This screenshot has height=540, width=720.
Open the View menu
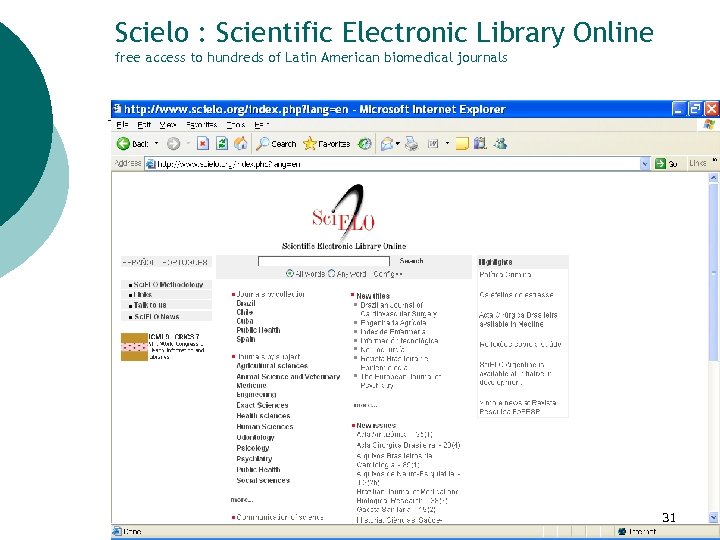coord(168,124)
